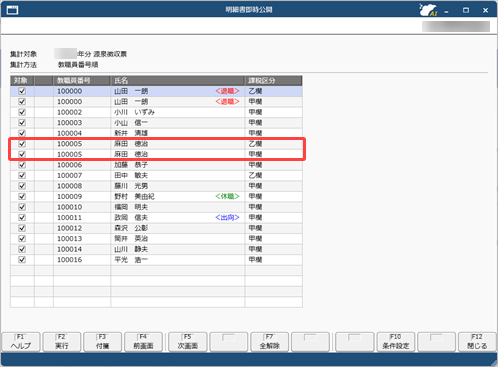Toggle checkbox for employee 100004
Screen dimensions: 498x367
coord(22,133)
